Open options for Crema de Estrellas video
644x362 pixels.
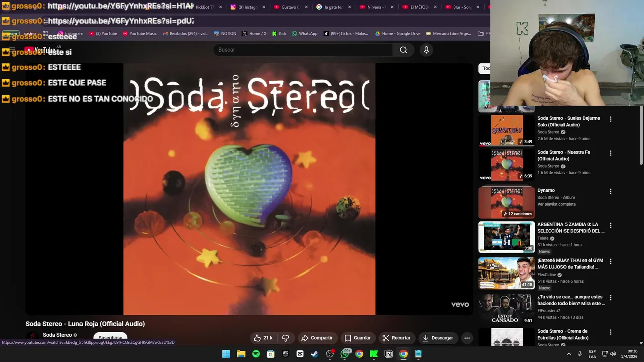[611, 332]
